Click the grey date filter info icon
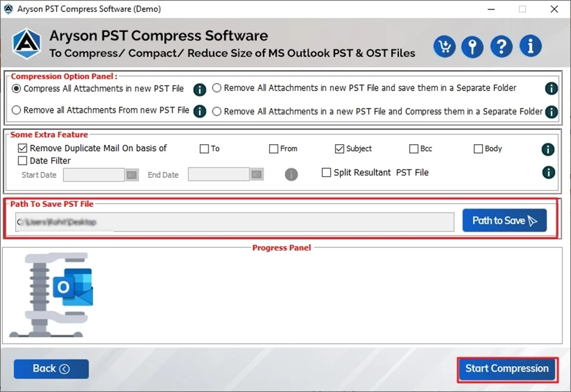Viewport: 571px width, 392px height. pyautogui.click(x=291, y=174)
